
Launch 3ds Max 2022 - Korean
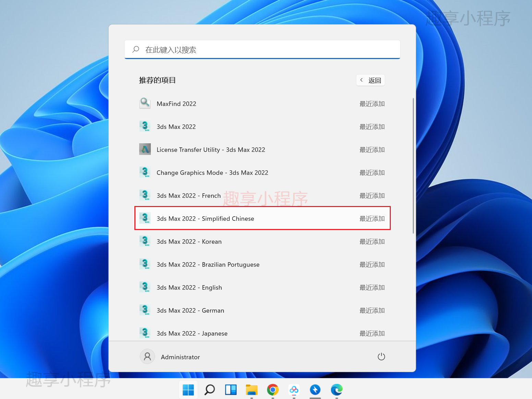tap(262, 241)
